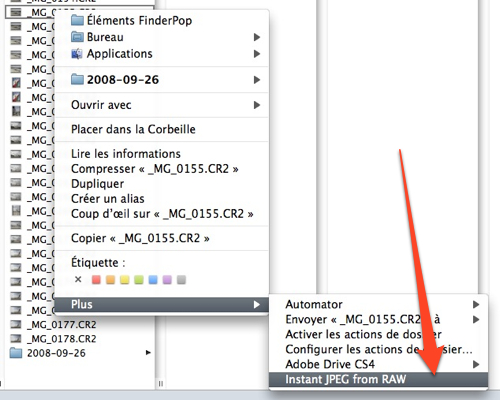
Task: Expand the Adobe Drive CS4 submenu arrow
Action: [x=476, y=364]
